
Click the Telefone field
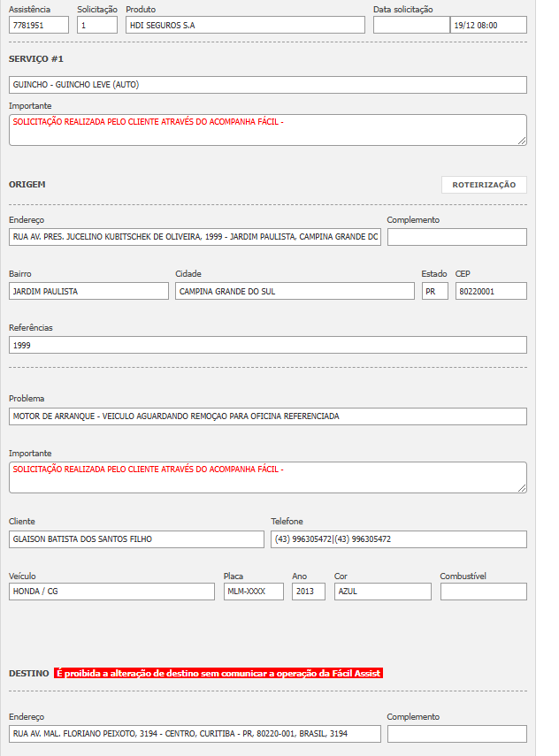pyautogui.click(x=398, y=538)
